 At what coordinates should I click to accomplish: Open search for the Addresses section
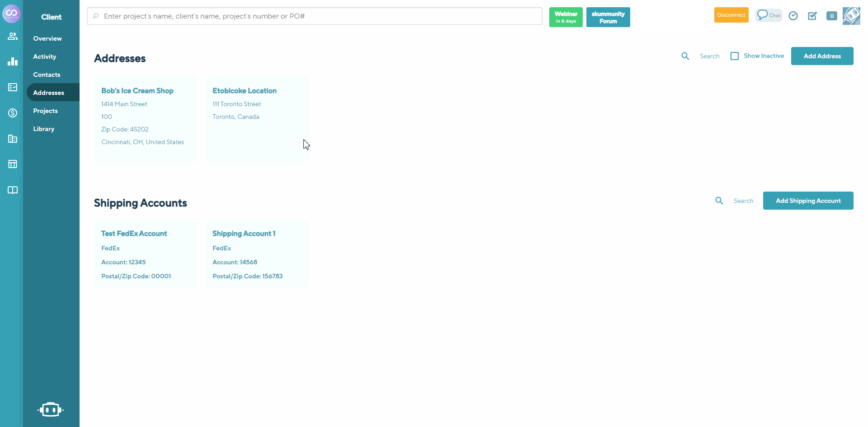[x=685, y=56]
